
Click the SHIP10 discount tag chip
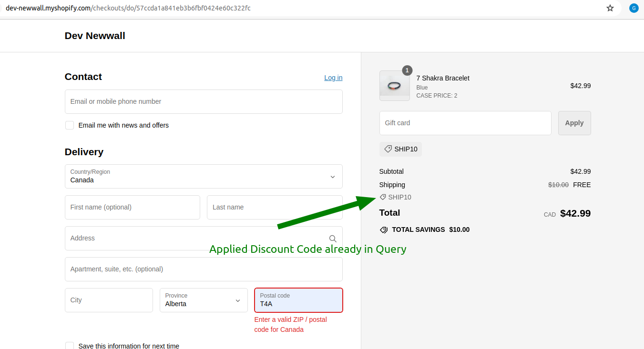[400, 149]
